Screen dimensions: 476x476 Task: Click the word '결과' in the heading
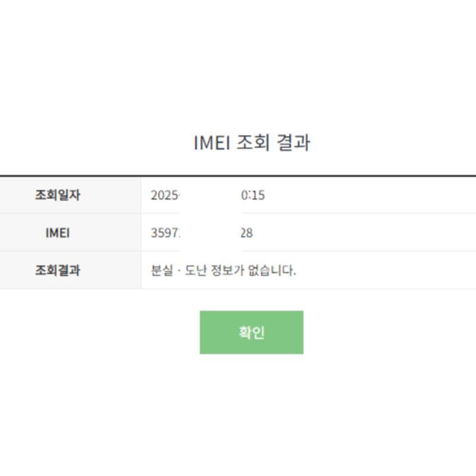point(292,143)
